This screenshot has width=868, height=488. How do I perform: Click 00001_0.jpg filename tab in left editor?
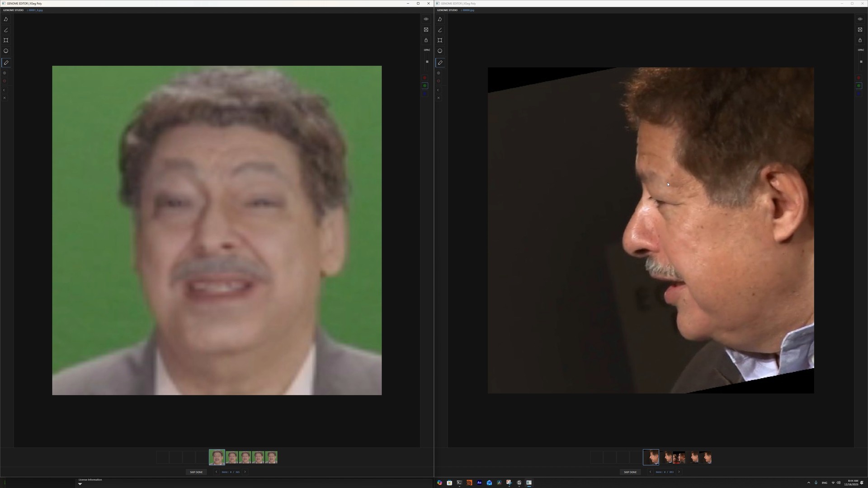pos(35,10)
